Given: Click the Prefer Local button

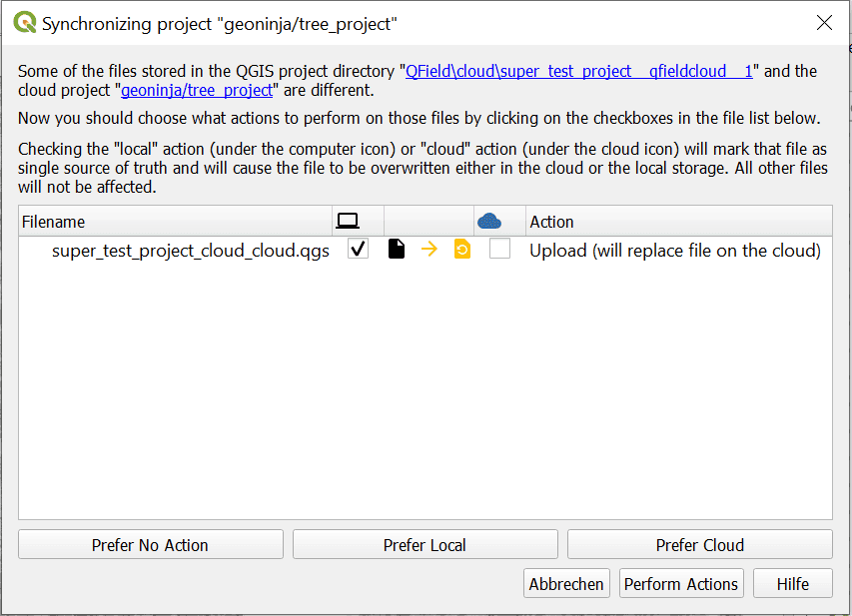Looking at the screenshot, I should (425, 544).
